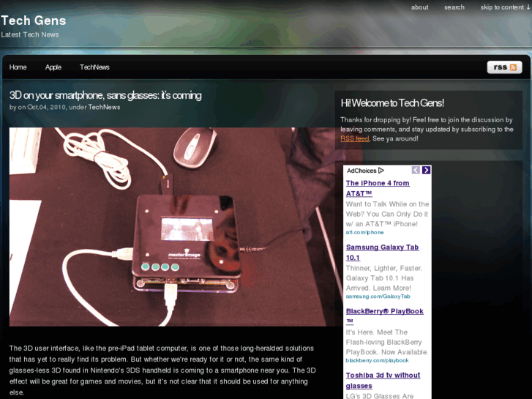Click the text Want to Talk While on the

tap(387, 204)
